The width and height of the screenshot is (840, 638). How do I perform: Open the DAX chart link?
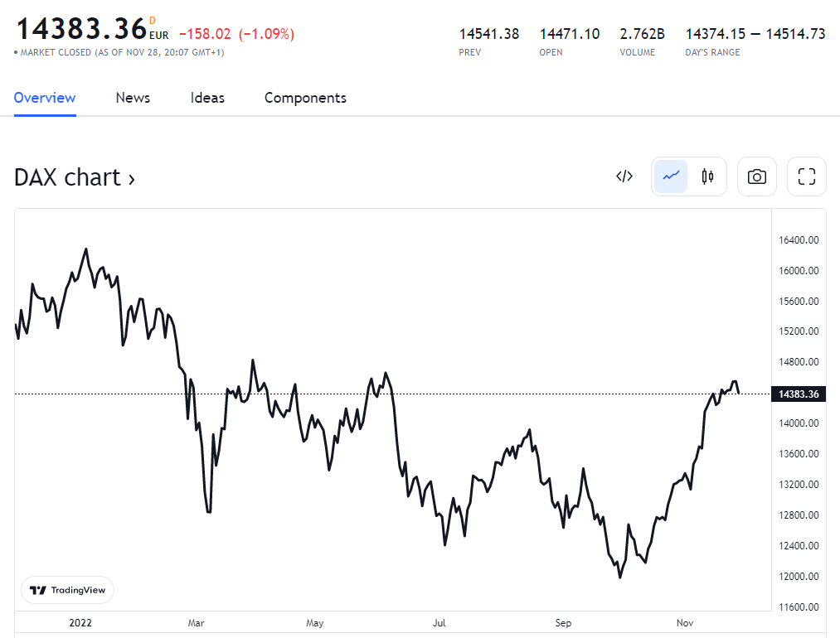click(x=75, y=177)
